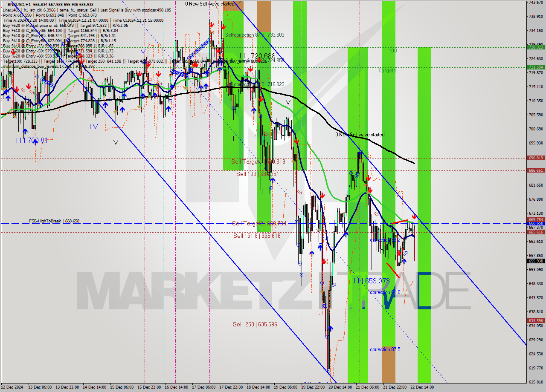Select the 648.330 price axis value
The width and height of the screenshot is (546, 392).
pos(536,283)
